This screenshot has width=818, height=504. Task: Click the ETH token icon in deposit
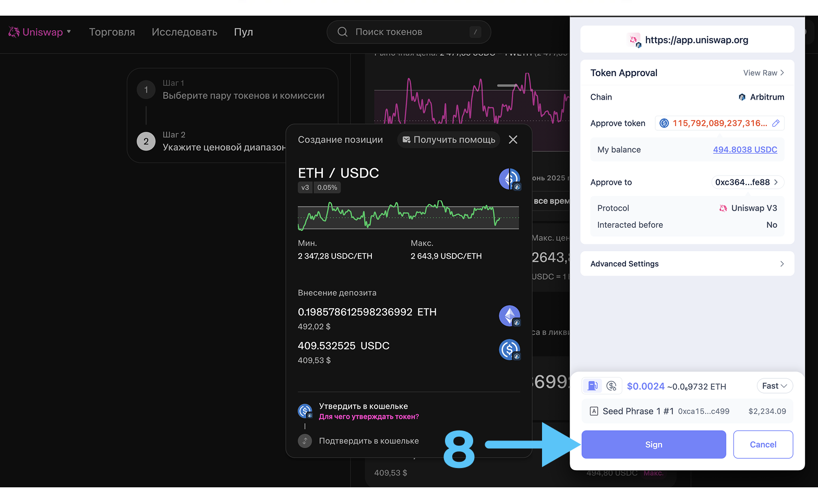[x=509, y=316]
